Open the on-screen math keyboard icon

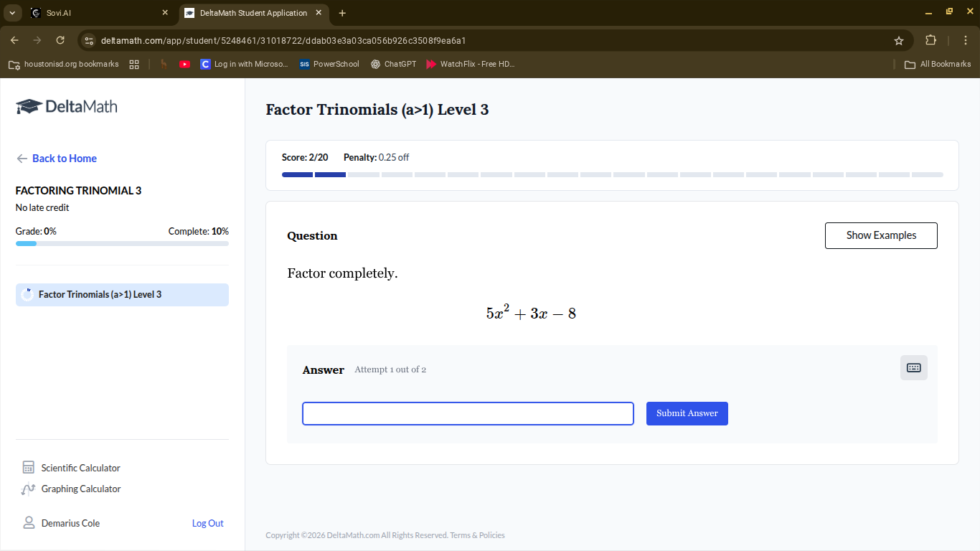[x=913, y=367]
